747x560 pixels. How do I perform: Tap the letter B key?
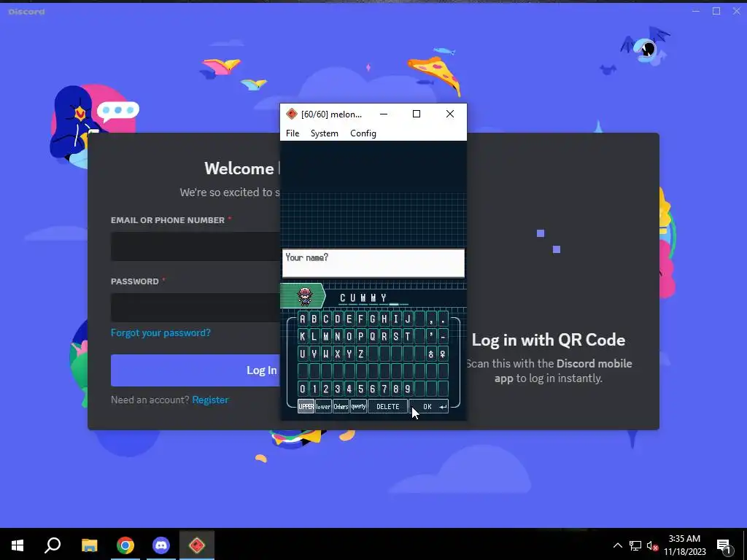click(314, 319)
